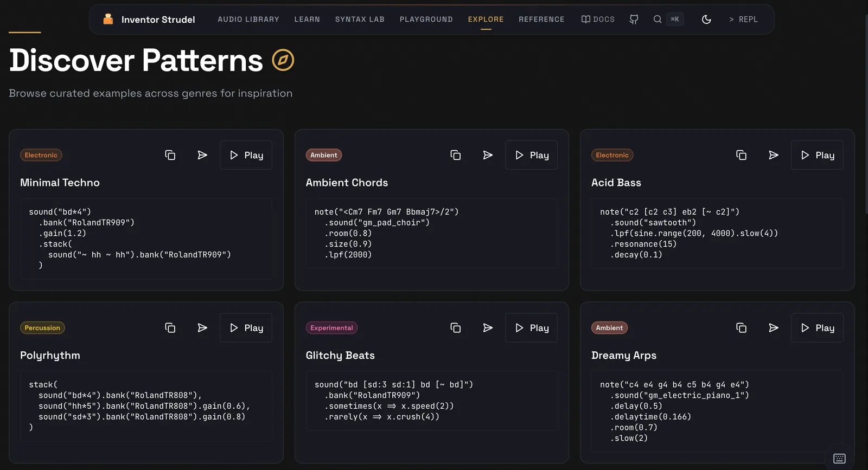
Task: Open the Docs link
Action: (598, 20)
